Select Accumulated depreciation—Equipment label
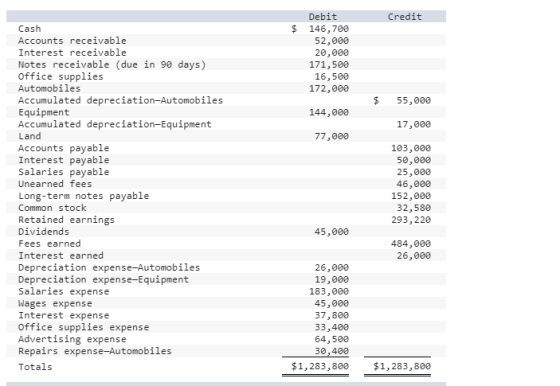Image resolution: width=560 pixels, height=386 pixels. point(115,124)
